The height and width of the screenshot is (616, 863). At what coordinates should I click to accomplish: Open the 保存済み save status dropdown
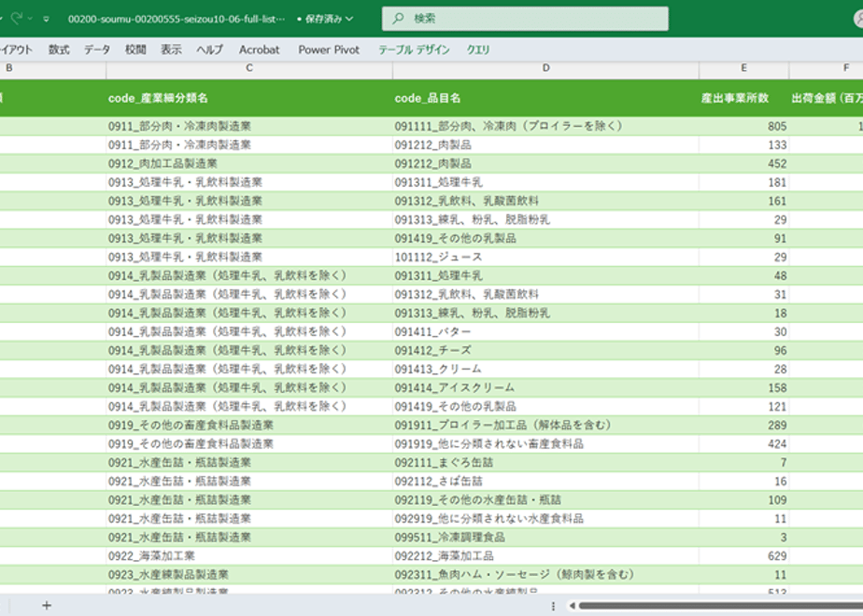click(325, 19)
